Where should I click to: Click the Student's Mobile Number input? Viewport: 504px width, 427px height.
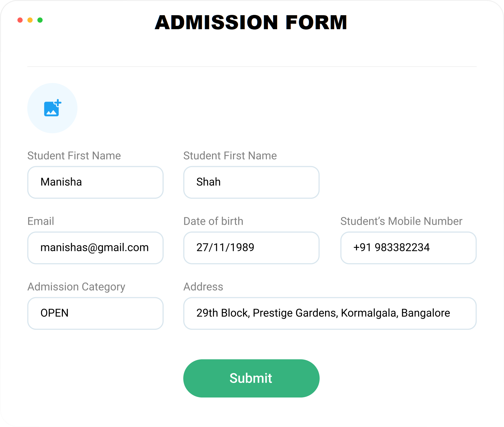coord(408,248)
